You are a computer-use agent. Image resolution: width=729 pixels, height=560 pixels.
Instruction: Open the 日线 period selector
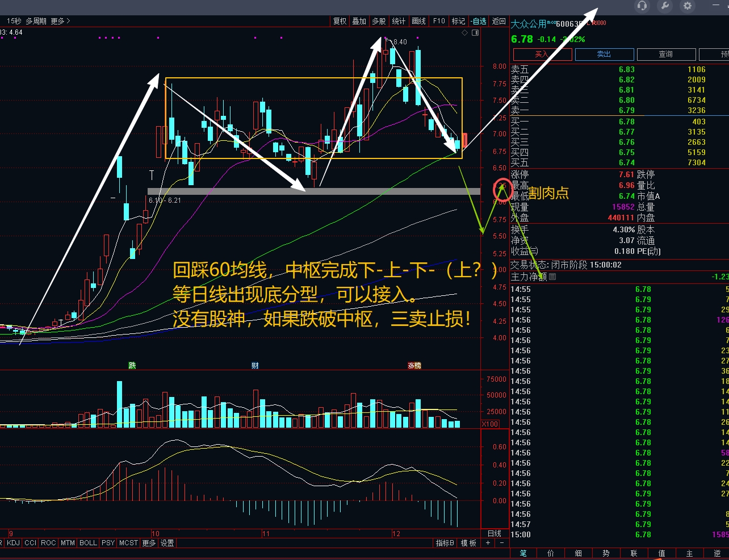tap(495, 533)
